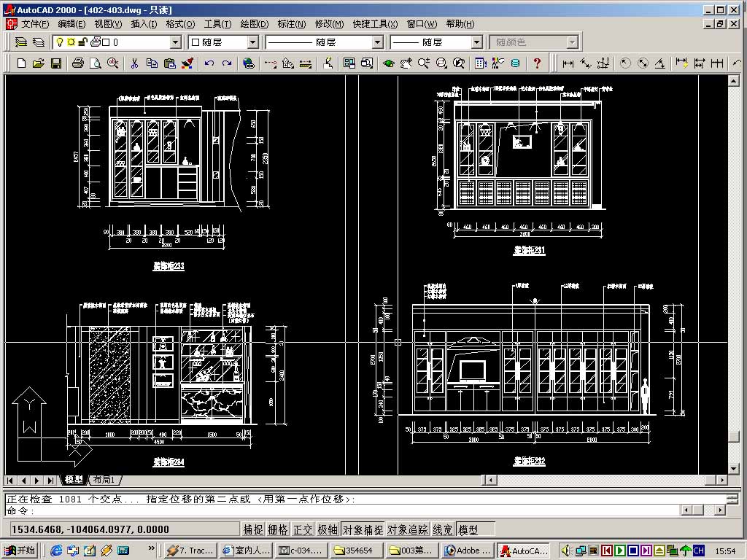Select the Angular Dimension tool
The height and width of the screenshot is (560, 747).
coord(660,63)
